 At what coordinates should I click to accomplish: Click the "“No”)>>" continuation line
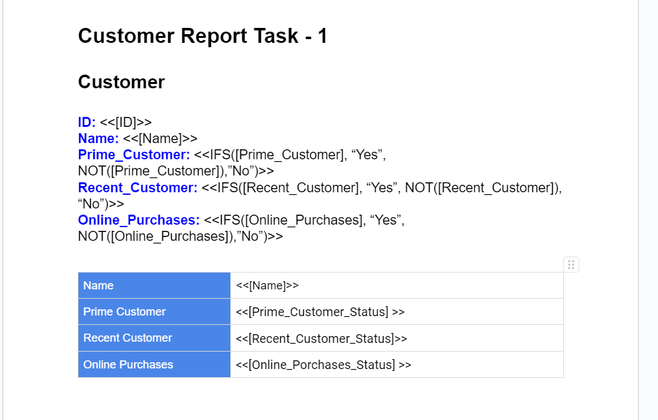click(101, 204)
